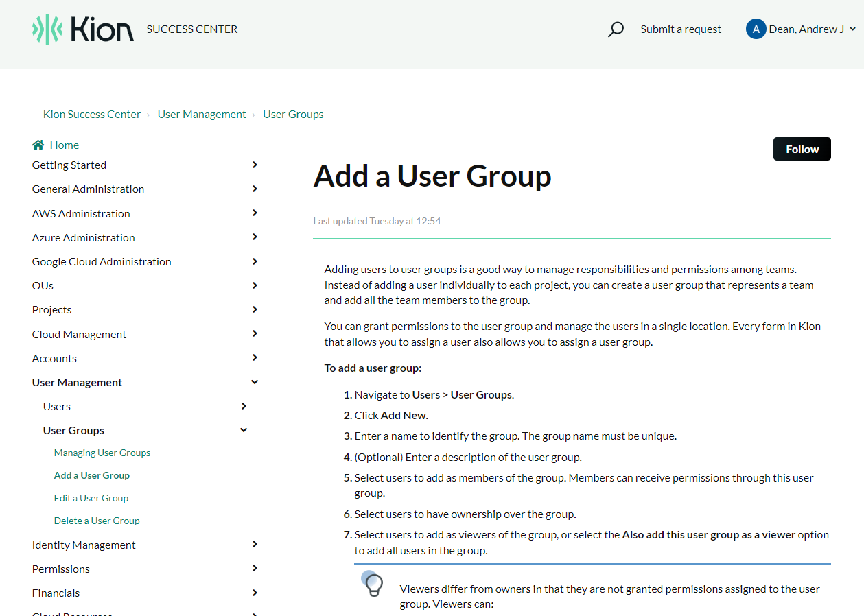Image resolution: width=864 pixels, height=616 pixels.
Task: Click the Kion logo
Action: 82,29
